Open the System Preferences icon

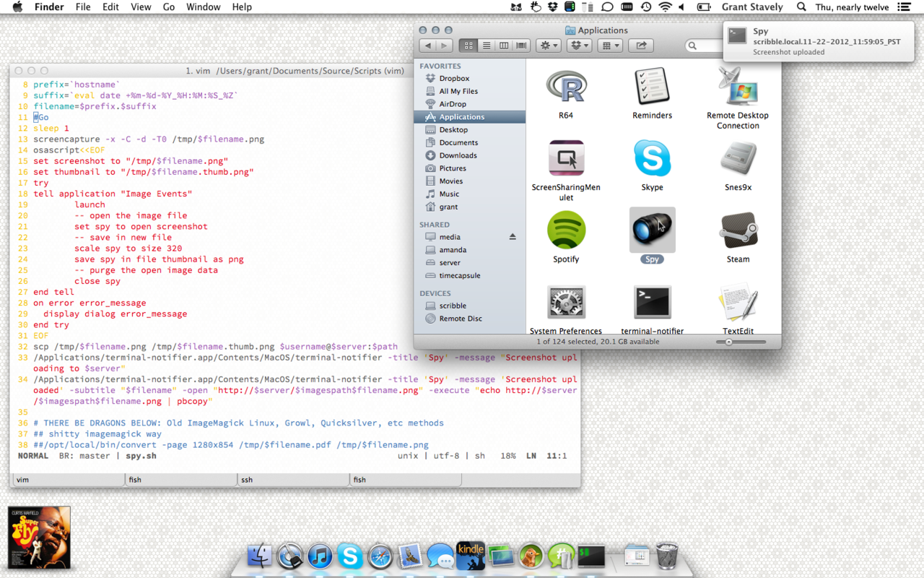pyautogui.click(x=566, y=302)
